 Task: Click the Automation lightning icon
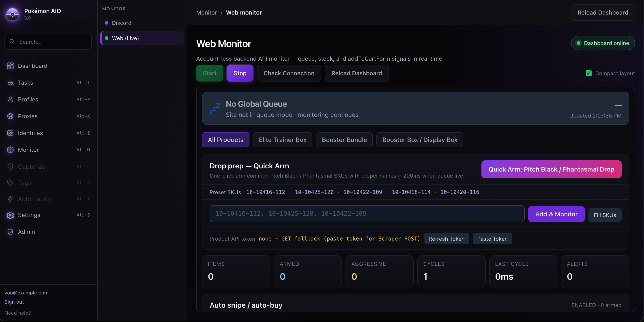click(x=10, y=199)
